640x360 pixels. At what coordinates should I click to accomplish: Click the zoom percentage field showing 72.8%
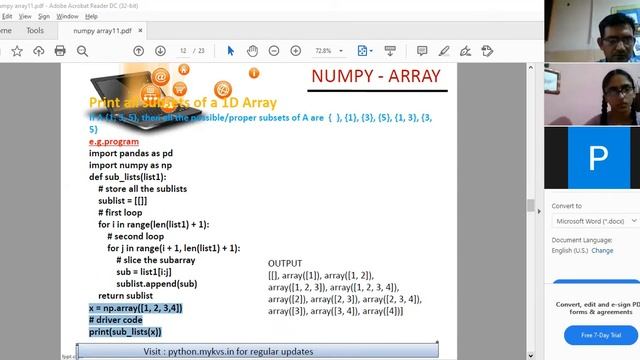pos(323,51)
